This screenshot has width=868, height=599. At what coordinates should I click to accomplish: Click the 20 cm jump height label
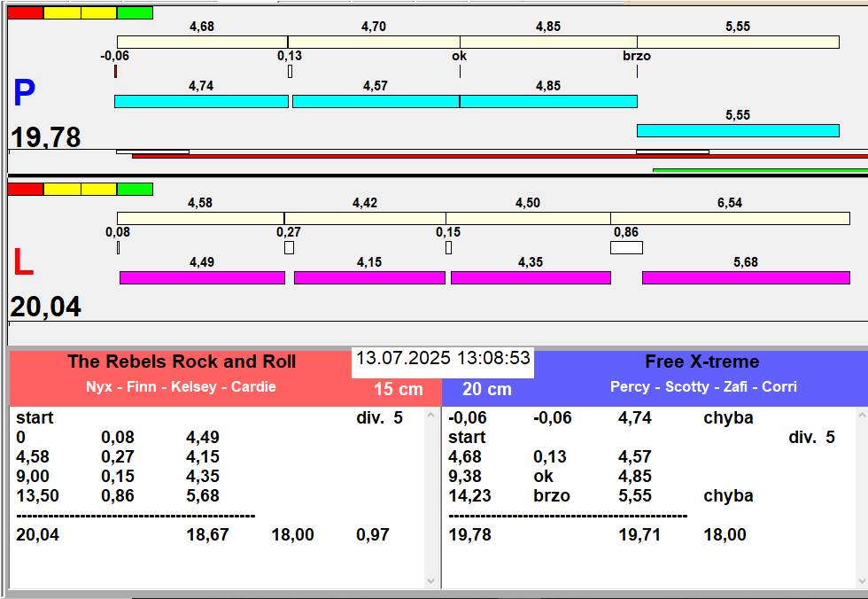point(487,389)
